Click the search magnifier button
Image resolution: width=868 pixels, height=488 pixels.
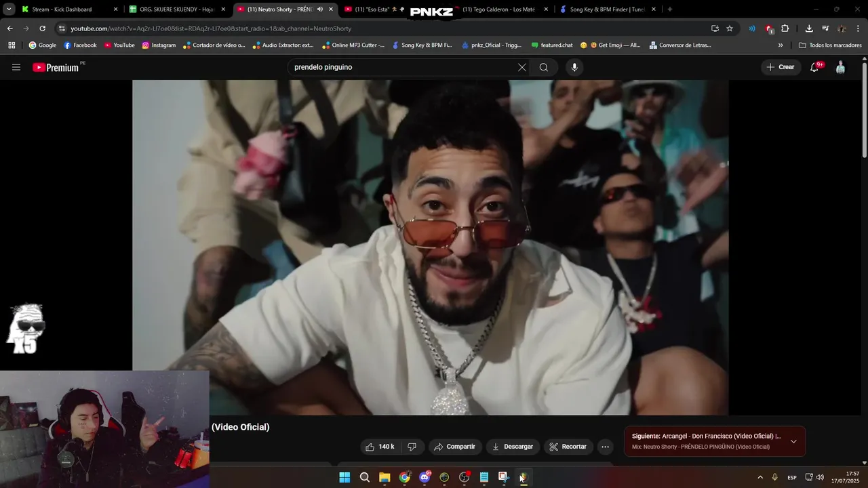coord(544,67)
